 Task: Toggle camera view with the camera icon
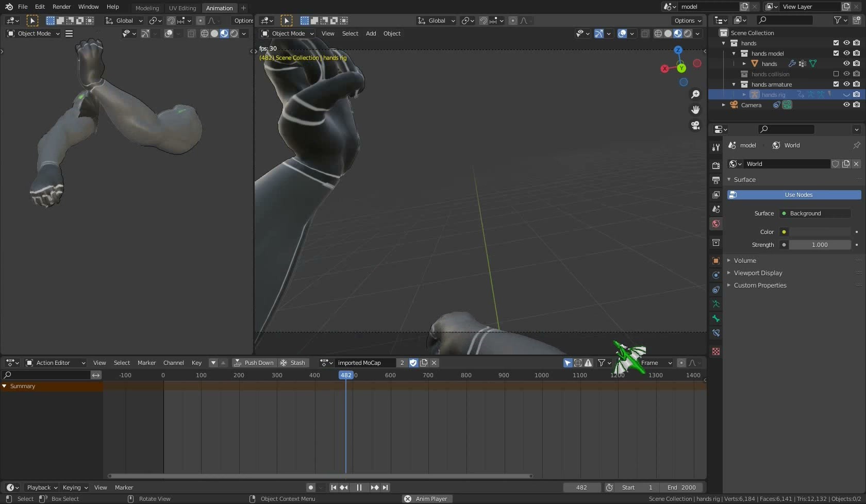[x=695, y=126]
